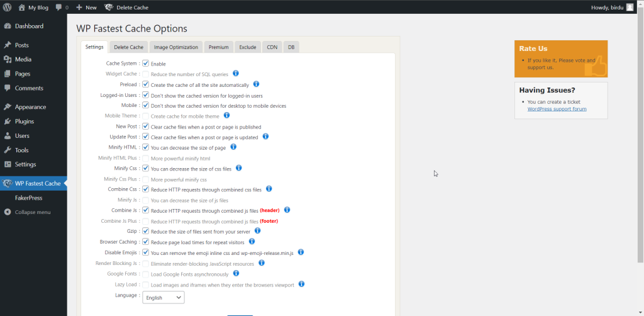The image size is (644, 316).
Task: Click Howdy, birdu account menu
Action: tap(613, 8)
